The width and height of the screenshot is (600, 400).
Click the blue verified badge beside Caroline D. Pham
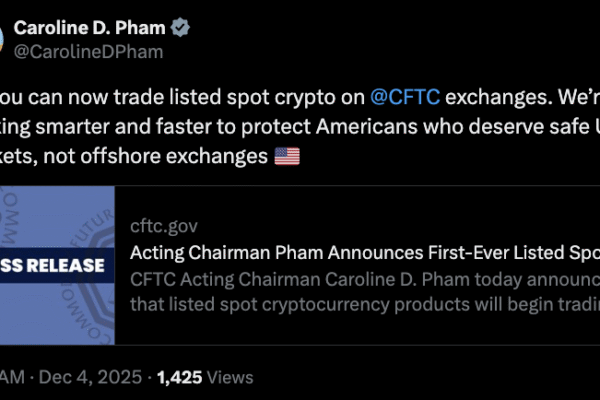[173, 27]
